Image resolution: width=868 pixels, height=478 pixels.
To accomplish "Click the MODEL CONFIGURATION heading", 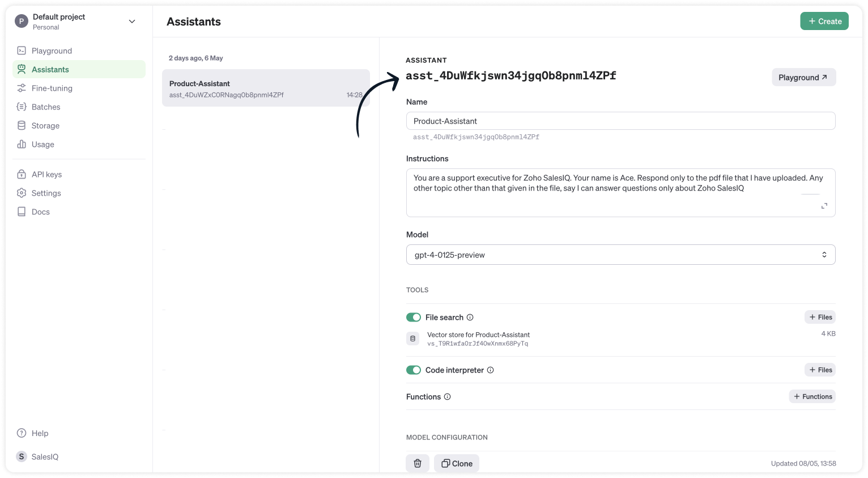I will coord(447,437).
